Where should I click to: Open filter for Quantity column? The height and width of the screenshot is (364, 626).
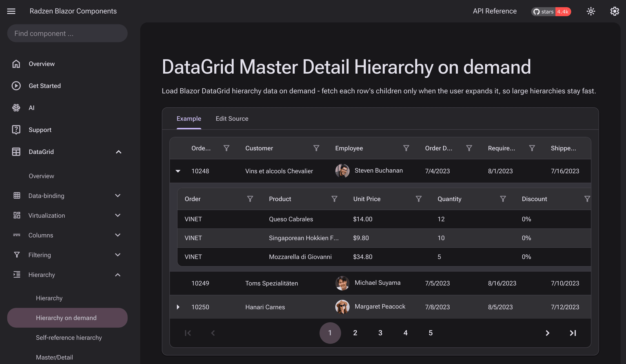point(503,199)
